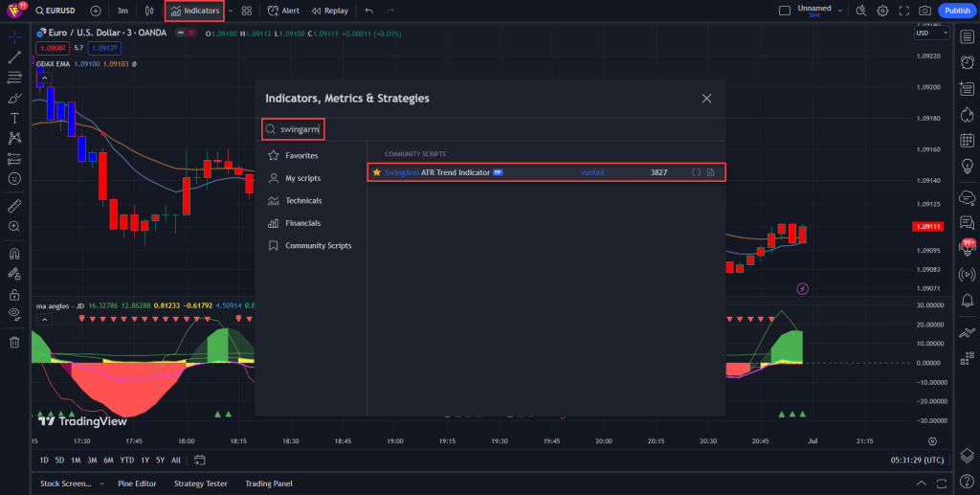Screen dimensions: 980x495
Task: Select the All date range
Action: (x=176, y=460)
